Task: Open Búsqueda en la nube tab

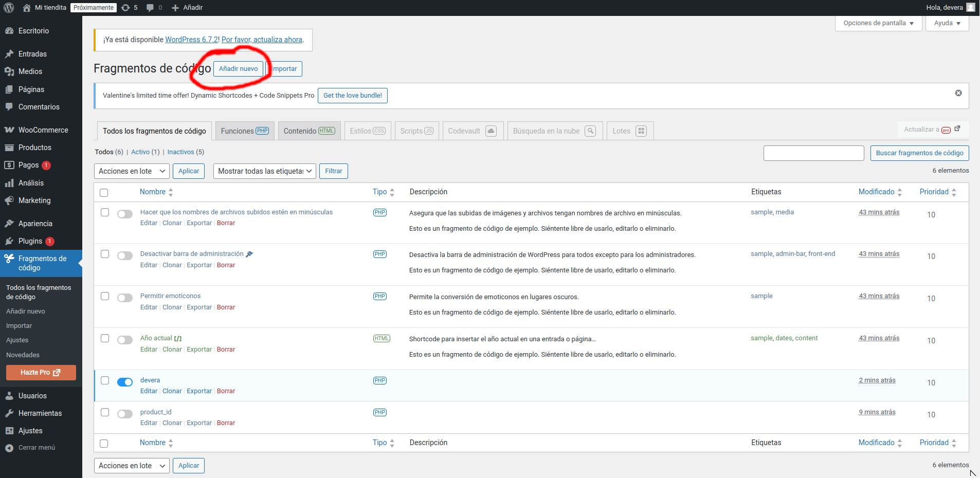Action: click(554, 131)
